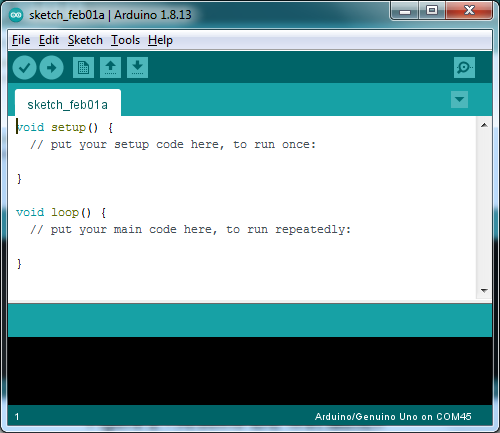Open the Tools menu
This screenshot has height=433, width=500.
click(x=125, y=40)
